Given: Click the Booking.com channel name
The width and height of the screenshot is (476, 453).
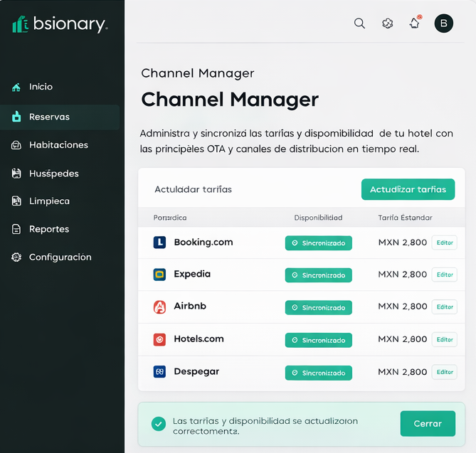Looking at the screenshot, I should pos(203,243).
